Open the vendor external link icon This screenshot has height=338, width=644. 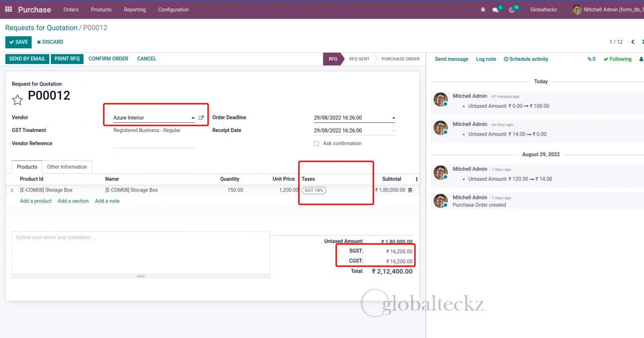201,118
